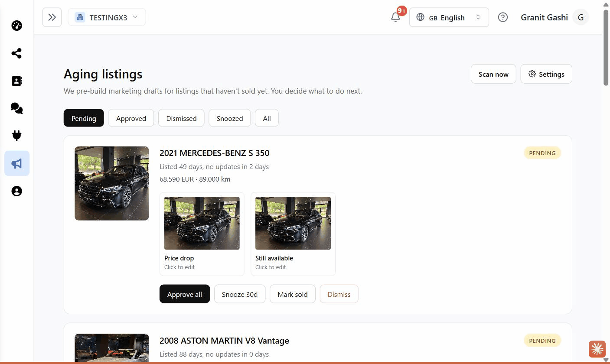The image size is (610, 364).
Task: Dismiss the Mercedes-Benz S 350 listing
Action: (x=339, y=294)
